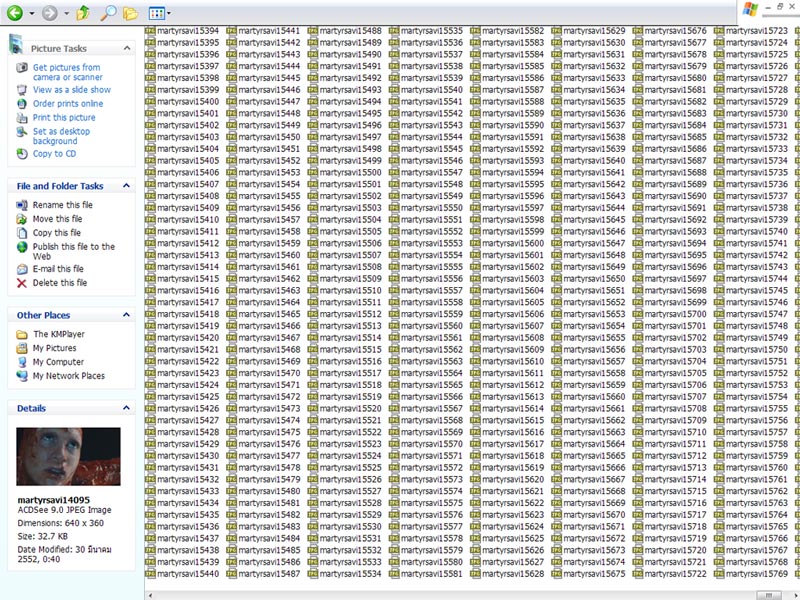Click Publish this file to the Web
This screenshot has width=800, height=600.
pos(74,251)
